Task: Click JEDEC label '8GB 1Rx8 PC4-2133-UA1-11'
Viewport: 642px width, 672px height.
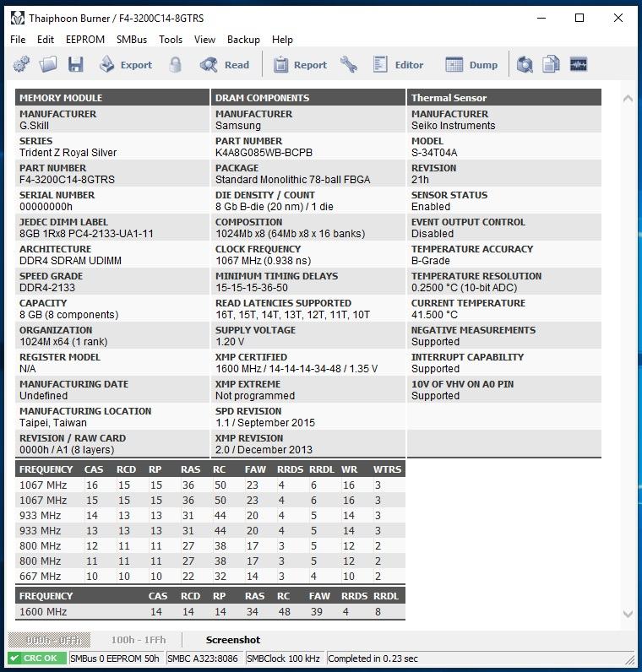Action: (86, 234)
